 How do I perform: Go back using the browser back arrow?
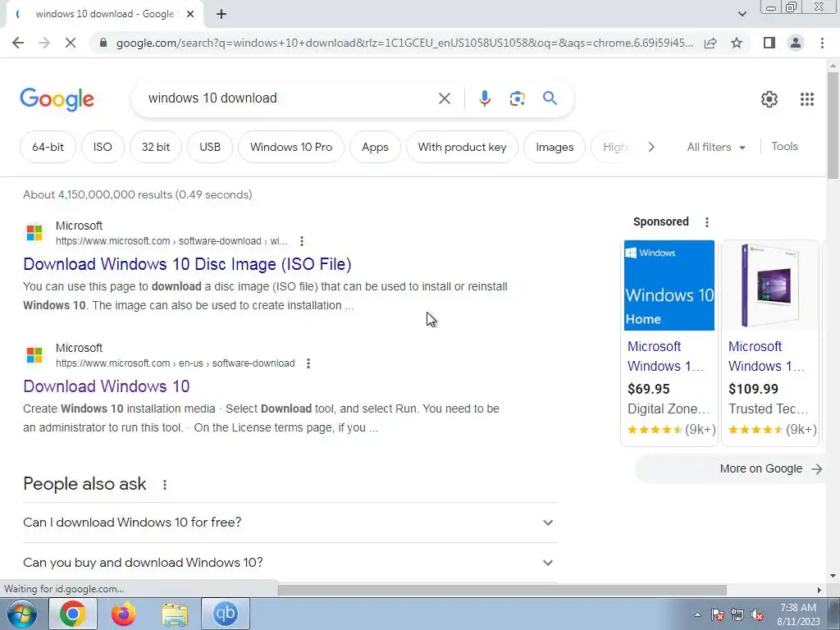coord(18,43)
